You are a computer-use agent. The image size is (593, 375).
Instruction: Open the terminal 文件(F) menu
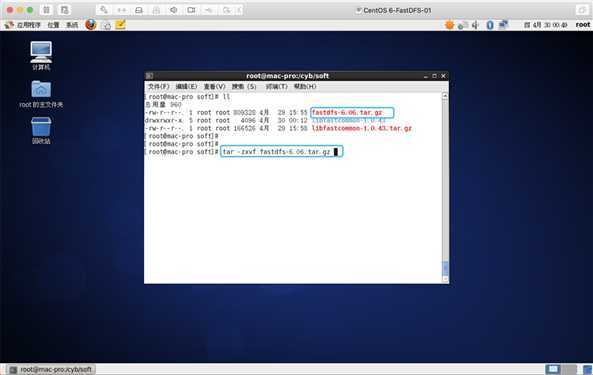pyautogui.click(x=158, y=87)
